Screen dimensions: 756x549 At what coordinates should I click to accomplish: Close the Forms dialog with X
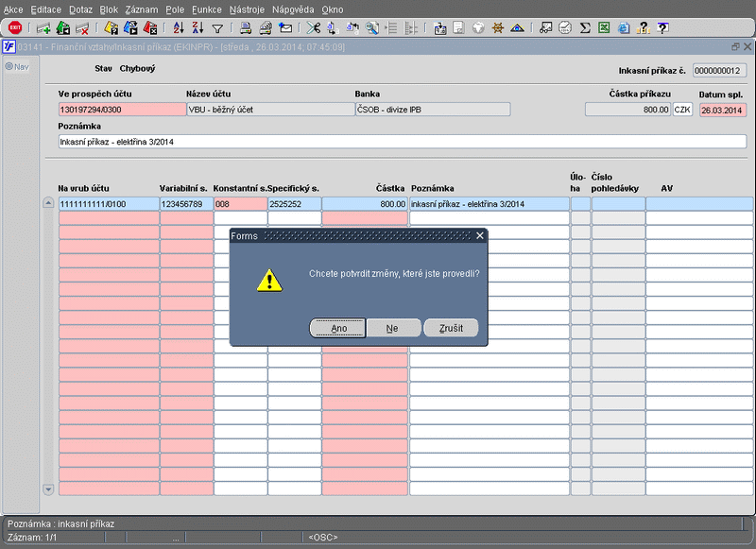(x=480, y=235)
